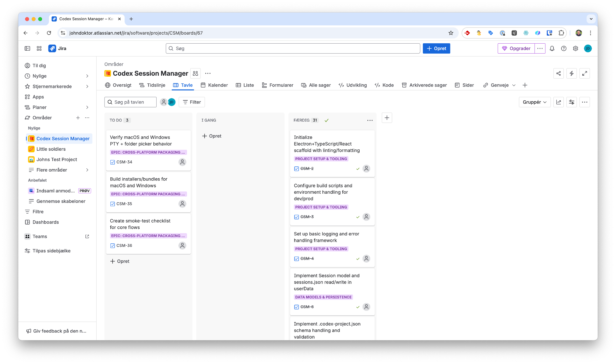The width and height of the screenshot is (616, 364).
Task: Expand Flere områder in sidebar
Action: (x=87, y=170)
